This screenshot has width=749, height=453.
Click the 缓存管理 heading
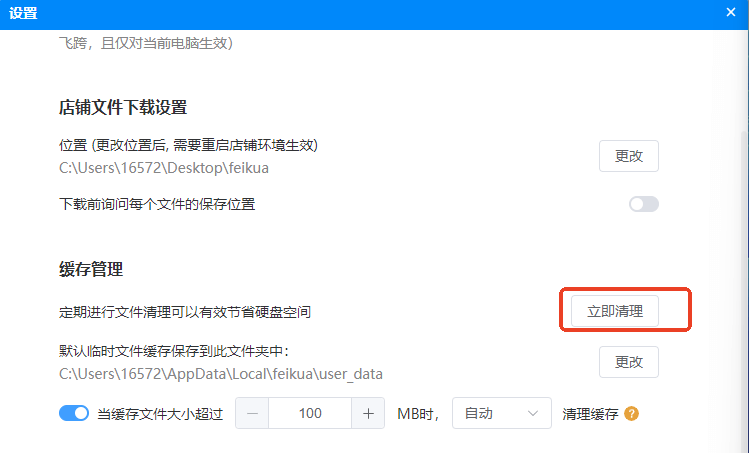point(91,269)
